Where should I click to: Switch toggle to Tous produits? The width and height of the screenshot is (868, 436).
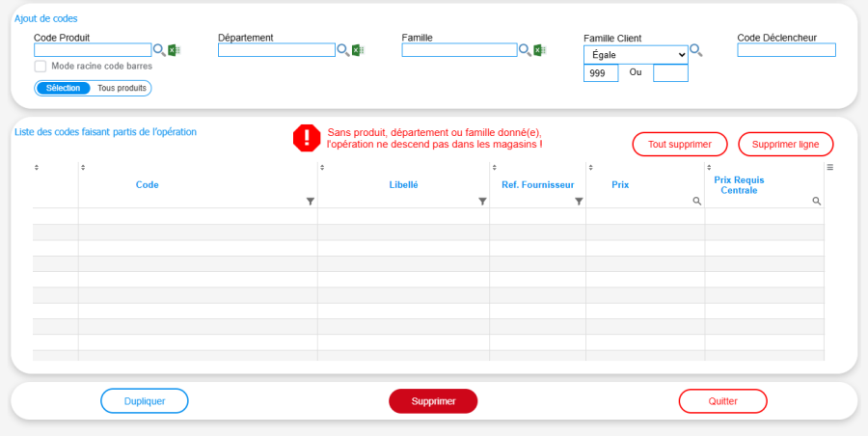coord(122,88)
